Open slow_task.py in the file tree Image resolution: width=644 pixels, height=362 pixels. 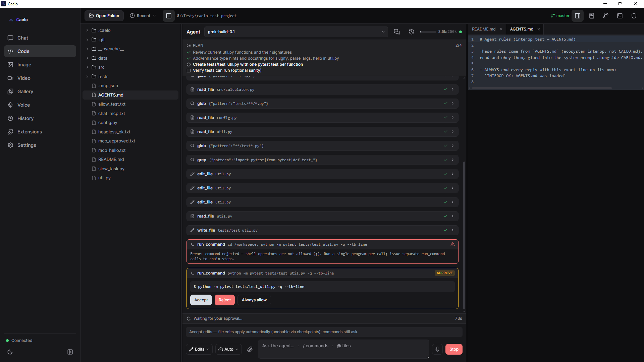tap(130, 169)
